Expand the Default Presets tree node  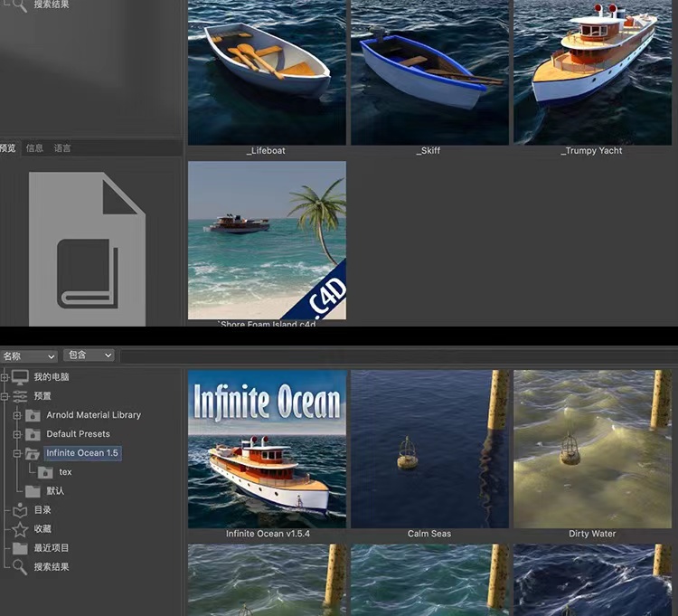pyautogui.click(x=16, y=434)
